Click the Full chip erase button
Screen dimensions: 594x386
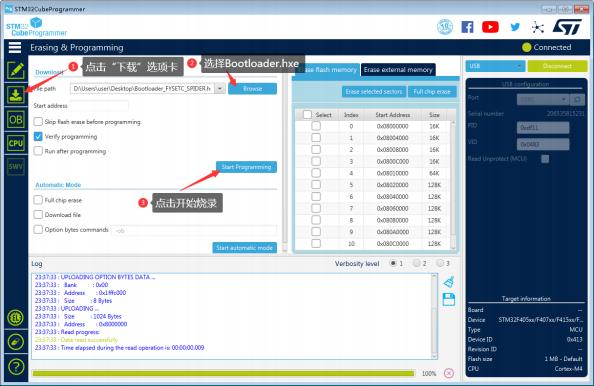[432, 92]
